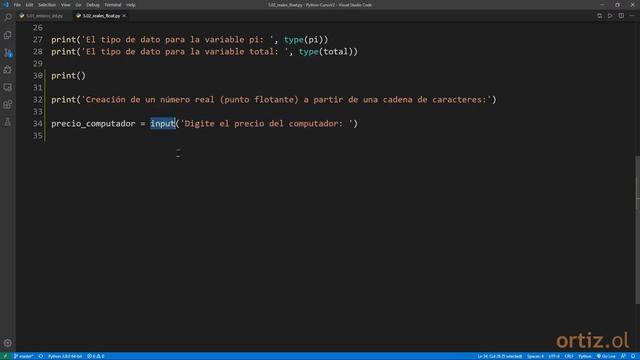Open the Terminal menu
This screenshot has height=360, width=640.
(x=113, y=5)
